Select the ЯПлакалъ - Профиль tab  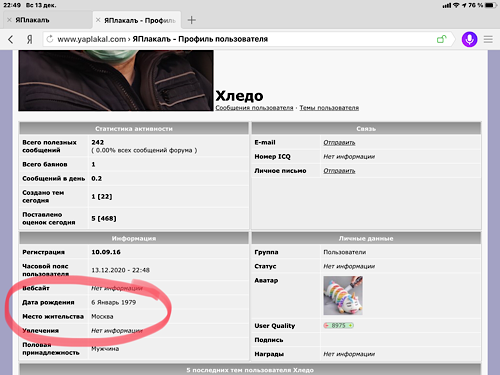tap(137, 20)
